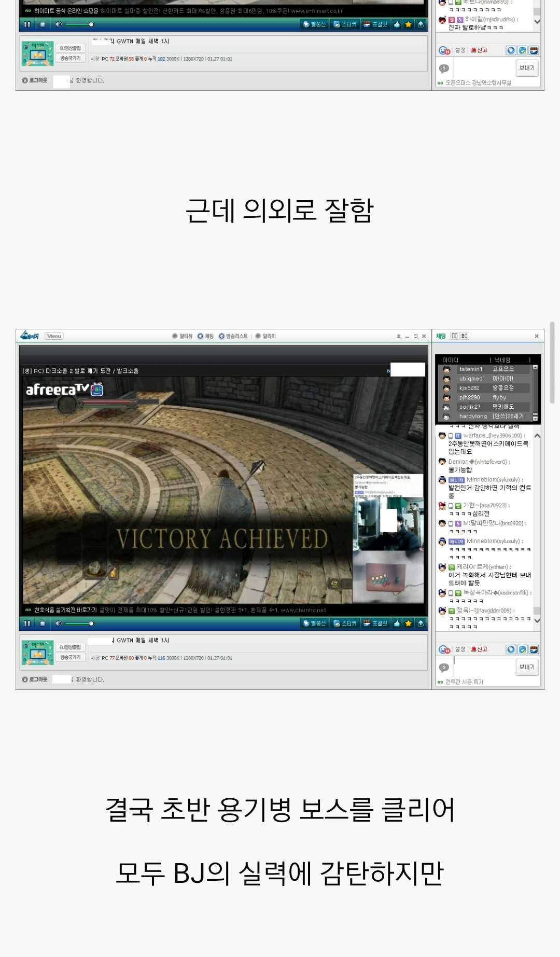The height and width of the screenshot is (957, 560).
Task: Send 별풍선 in the upper player
Action: point(315,24)
